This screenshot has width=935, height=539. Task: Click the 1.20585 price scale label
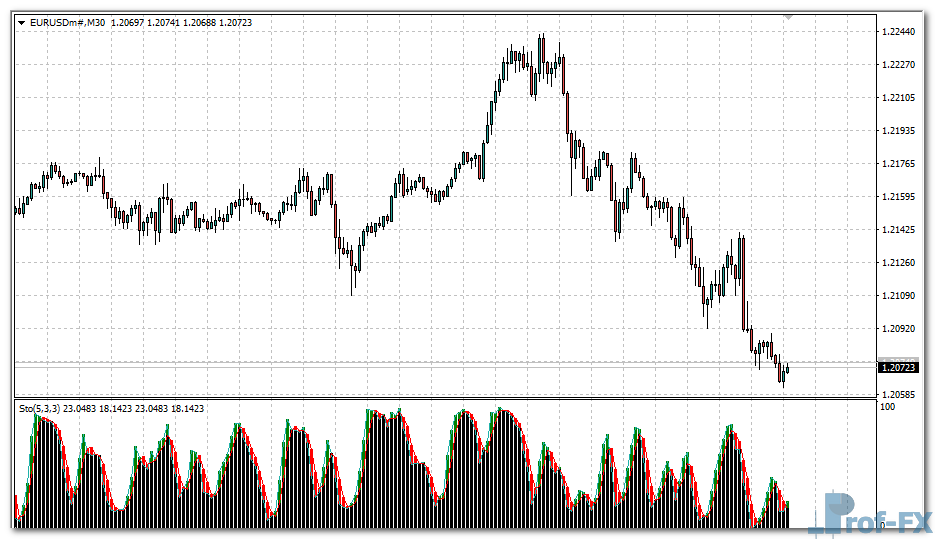[899, 396]
